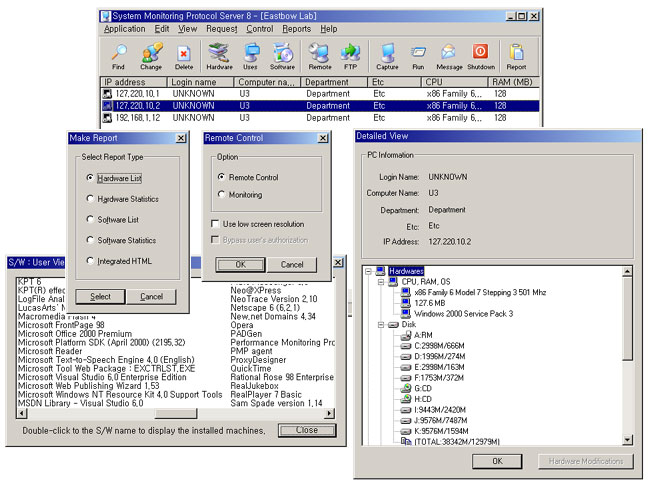Screen dimensions: 648x485
Task: Open the Uses toolbar tool
Action: pyautogui.click(x=250, y=56)
